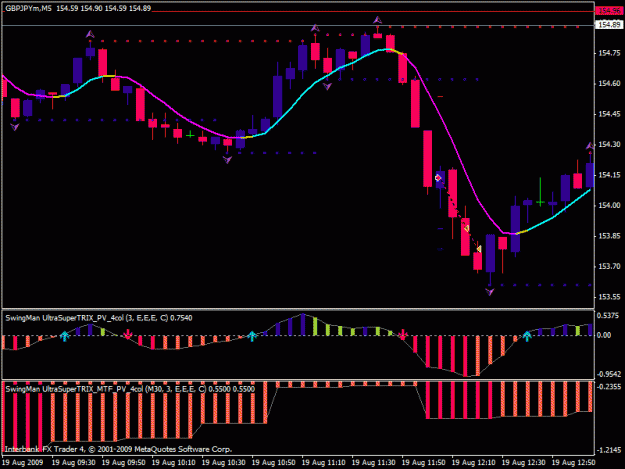Click the 19 Aug 11:30 time label
Image resolution: width=625 pixels, height=469 pixels.
click(373, 463)
